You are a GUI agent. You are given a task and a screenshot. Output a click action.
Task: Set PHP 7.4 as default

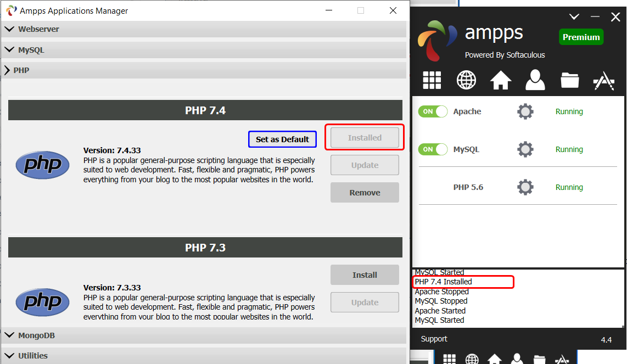coord(282,139)
